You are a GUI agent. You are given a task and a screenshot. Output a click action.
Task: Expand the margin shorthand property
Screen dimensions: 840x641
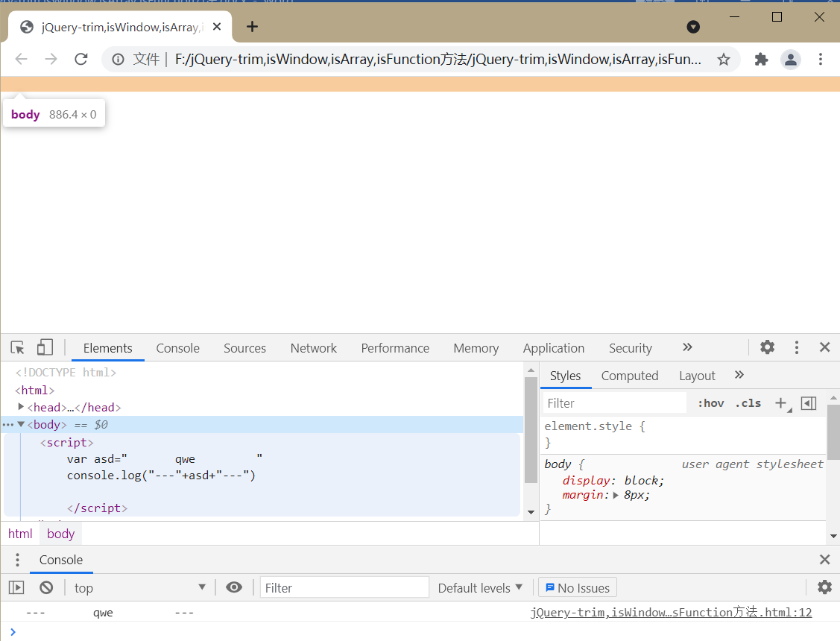pos(616,496)
